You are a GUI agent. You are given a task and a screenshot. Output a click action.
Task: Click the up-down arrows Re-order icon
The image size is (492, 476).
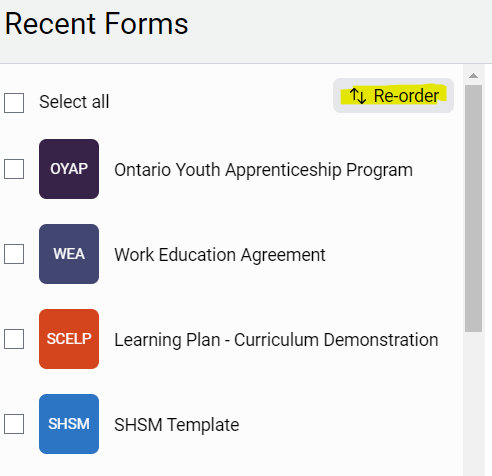click(358, 96)
